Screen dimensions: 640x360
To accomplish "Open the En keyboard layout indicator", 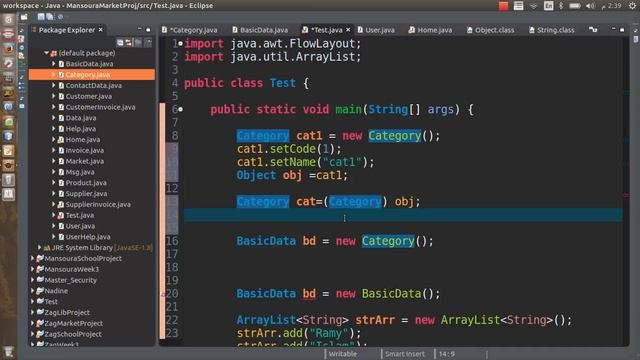I will pyautogui.click(x=548, y=6).
